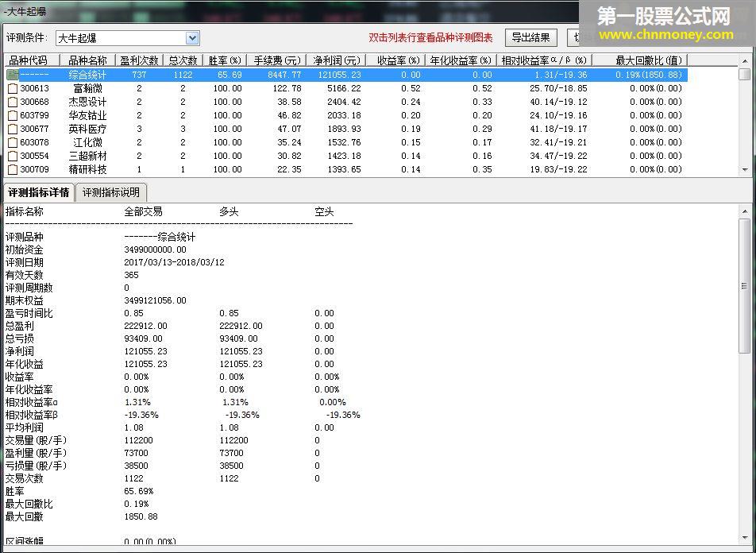
Task: Click fee value 8447.77 in summary row
Action: pos(284,75)
